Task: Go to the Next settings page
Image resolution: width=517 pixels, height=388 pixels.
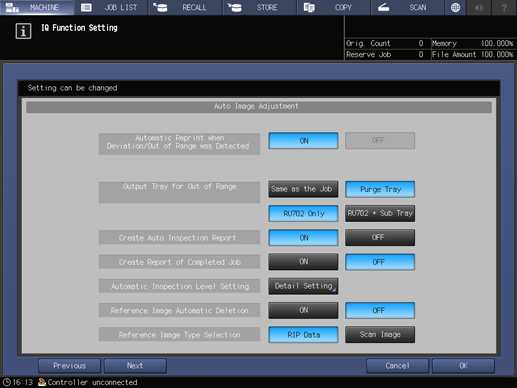Action: [135, 366]
